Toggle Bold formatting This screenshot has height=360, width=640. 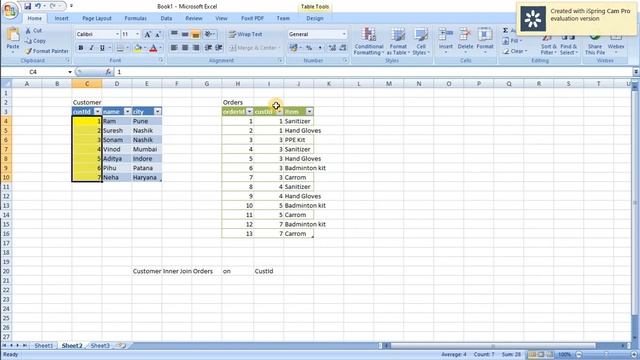pyautogui.click(x=81, y=48)
